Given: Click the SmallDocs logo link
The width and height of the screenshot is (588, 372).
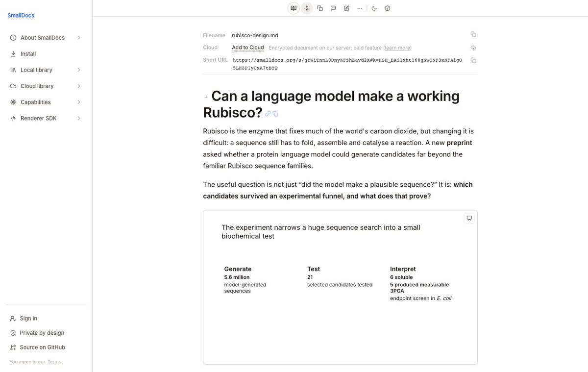Looking at the screenshot, I should 21,16.
